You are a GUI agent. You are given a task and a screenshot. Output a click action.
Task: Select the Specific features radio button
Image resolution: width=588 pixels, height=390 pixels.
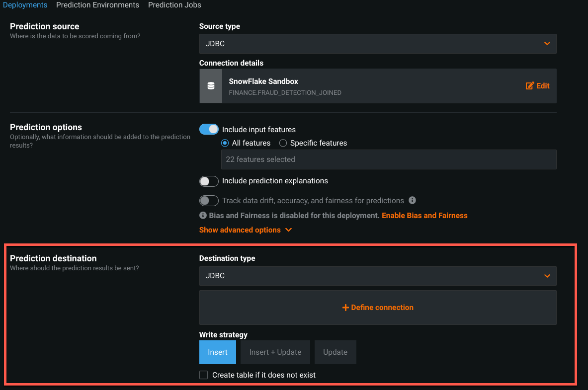pyautogui.click(x=283, y=143)
